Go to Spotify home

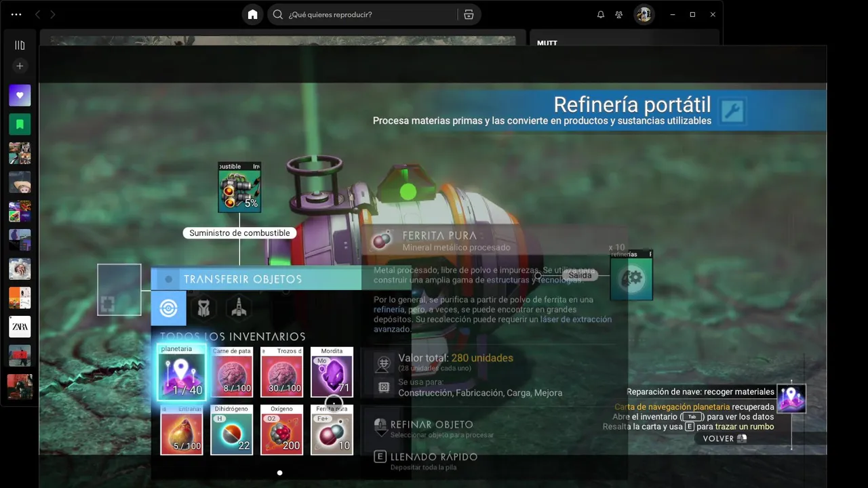click(x=253, y=14)
